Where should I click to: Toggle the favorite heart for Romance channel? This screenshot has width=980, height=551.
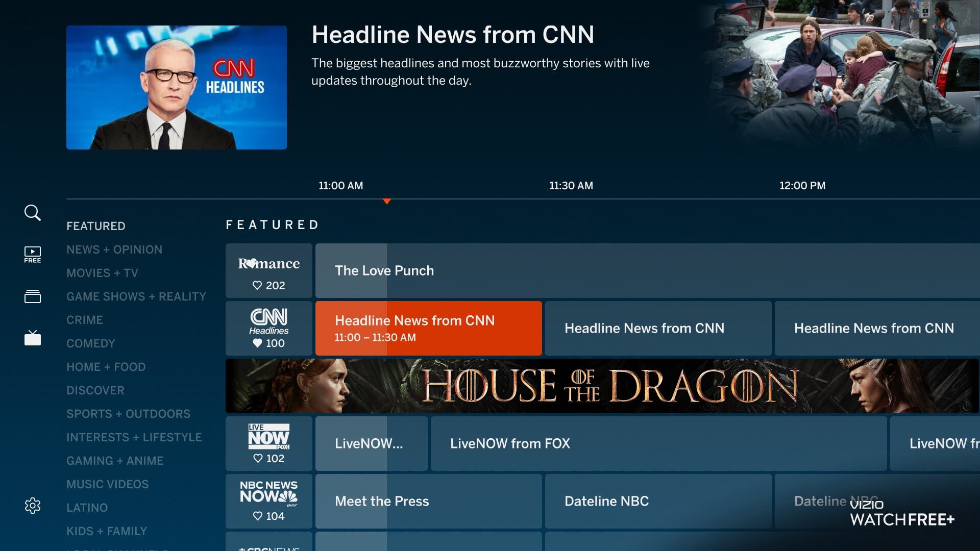257,285
